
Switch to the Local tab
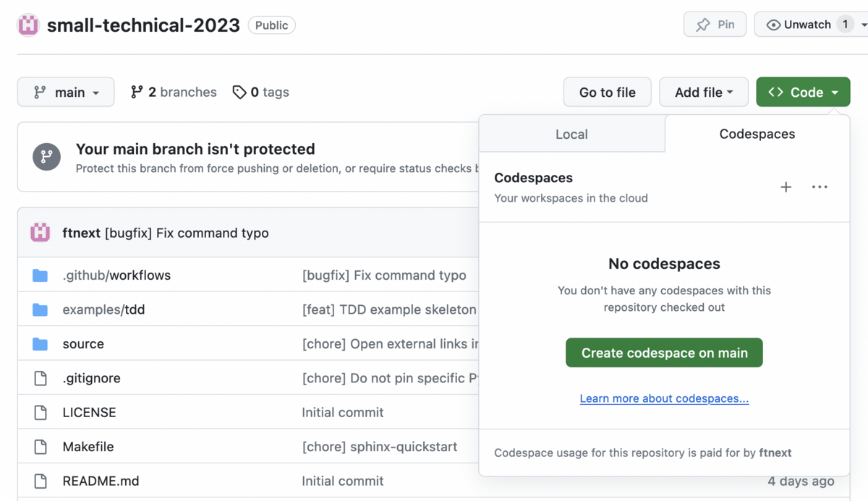tap(571, 134)
